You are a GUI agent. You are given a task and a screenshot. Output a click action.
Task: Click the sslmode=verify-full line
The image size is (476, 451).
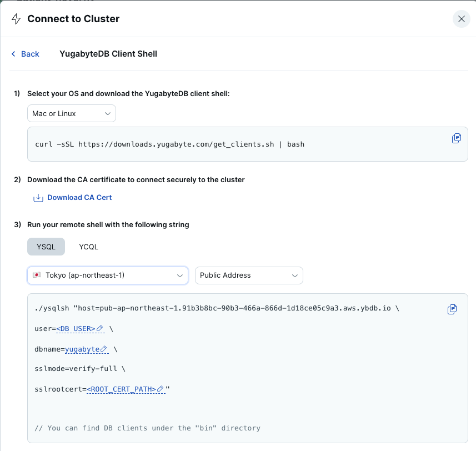(x=80, y=369)
